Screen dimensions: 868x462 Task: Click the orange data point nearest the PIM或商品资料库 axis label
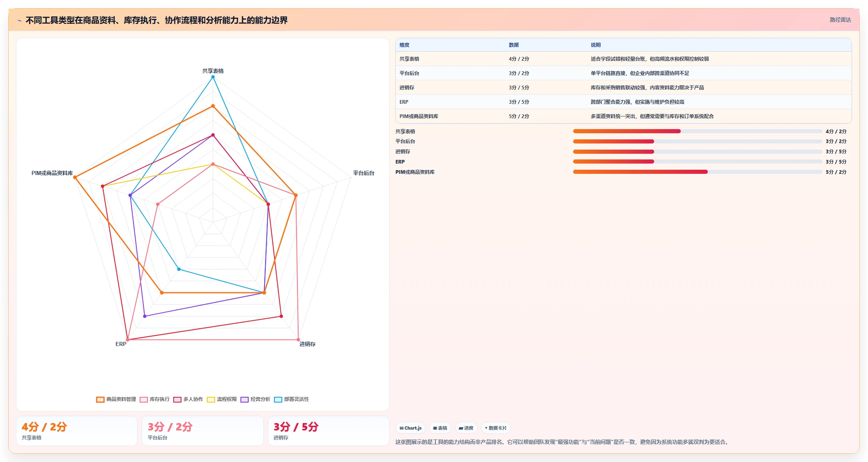point(75,178)
